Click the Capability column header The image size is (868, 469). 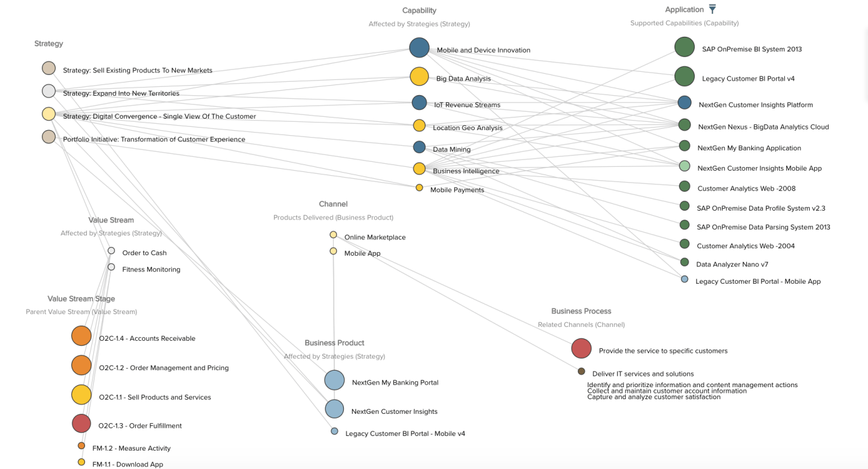click(419, 10)
